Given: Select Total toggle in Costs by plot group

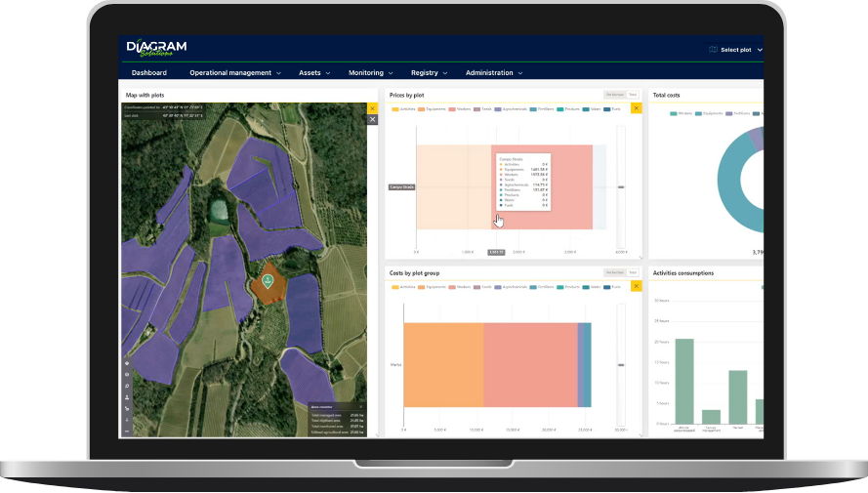Looking at the screenshot, I should click(633, 272).
